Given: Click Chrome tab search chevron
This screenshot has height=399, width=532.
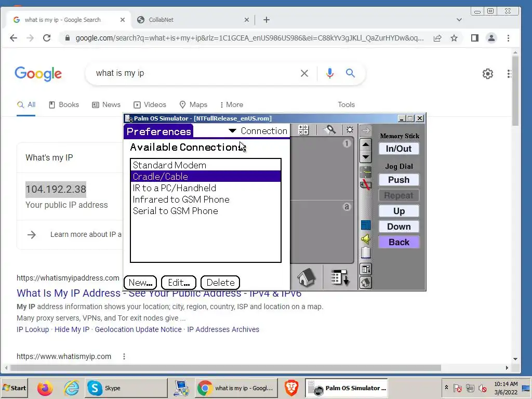Looking at the screenshot, I should pos(459,20).
